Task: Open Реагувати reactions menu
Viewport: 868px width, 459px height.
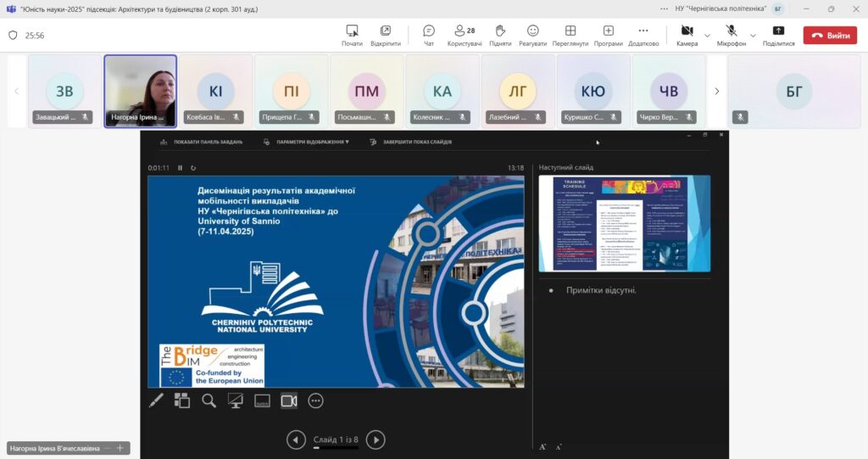Action: (x=532, y=36)
